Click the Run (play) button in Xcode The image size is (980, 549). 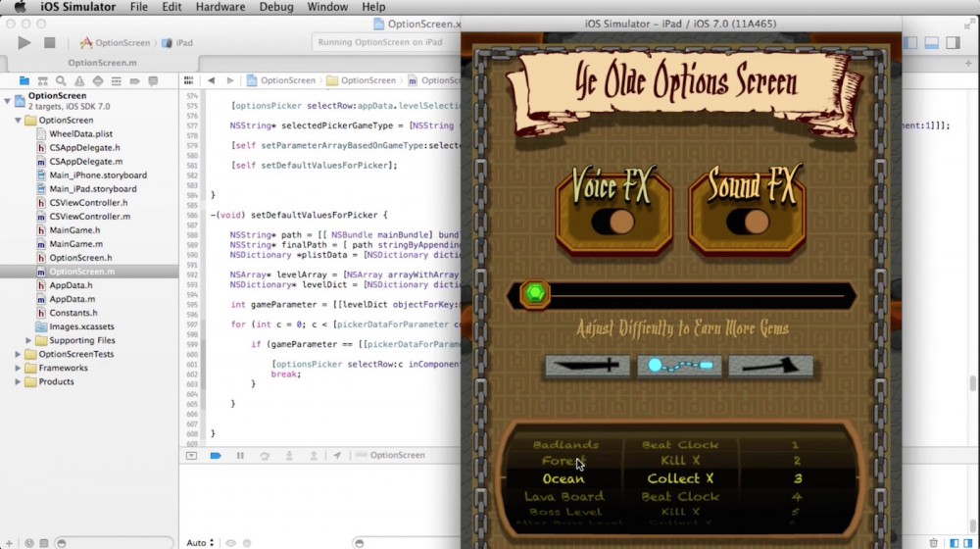pyautogui.click(x=24, y=43)
